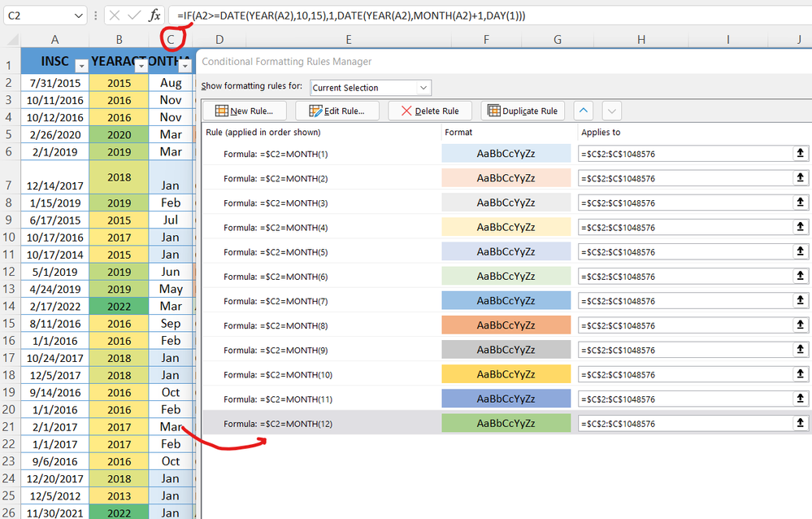Click the collapse-dialog icon for the MONTH(1) rule range
Screen dimensions: 812x519
pos(799,153)
